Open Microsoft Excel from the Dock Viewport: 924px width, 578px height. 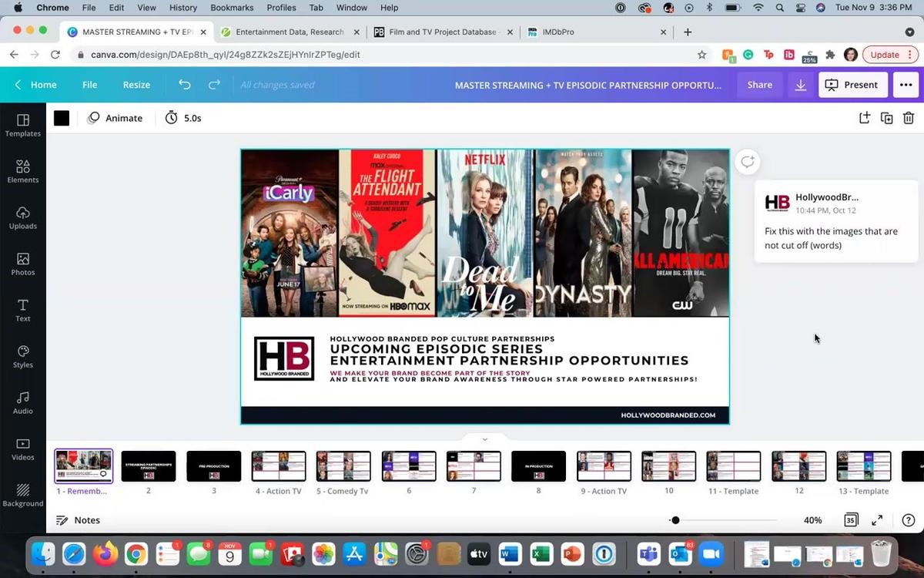pyautogui.click(x=541, y=554)
